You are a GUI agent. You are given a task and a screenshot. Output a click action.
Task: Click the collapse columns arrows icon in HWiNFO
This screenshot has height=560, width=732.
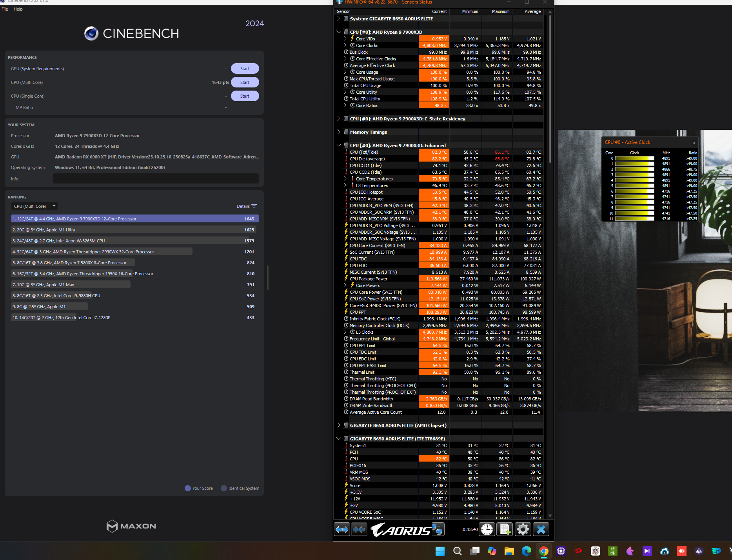click(359, 529)
